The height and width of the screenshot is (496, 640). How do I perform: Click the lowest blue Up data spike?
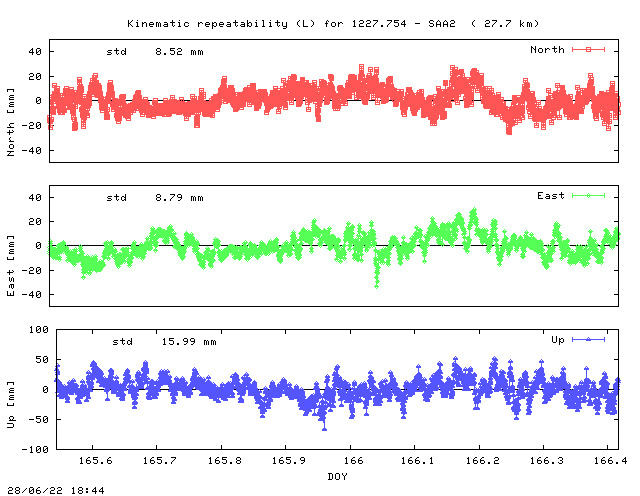tap(324, 428)
